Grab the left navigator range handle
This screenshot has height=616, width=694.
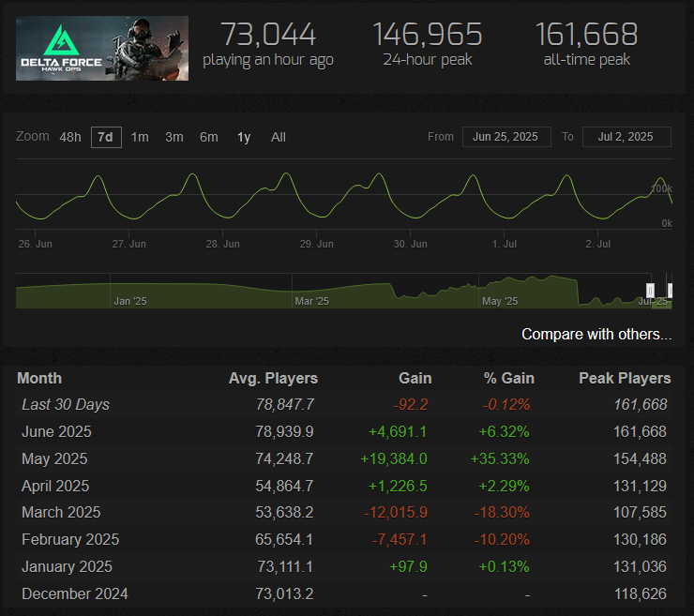click(x=650, y=291)
